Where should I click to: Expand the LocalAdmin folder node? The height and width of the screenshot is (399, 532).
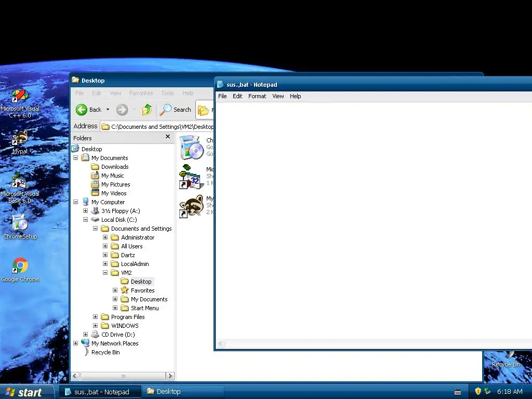click(x=105, y=263)
